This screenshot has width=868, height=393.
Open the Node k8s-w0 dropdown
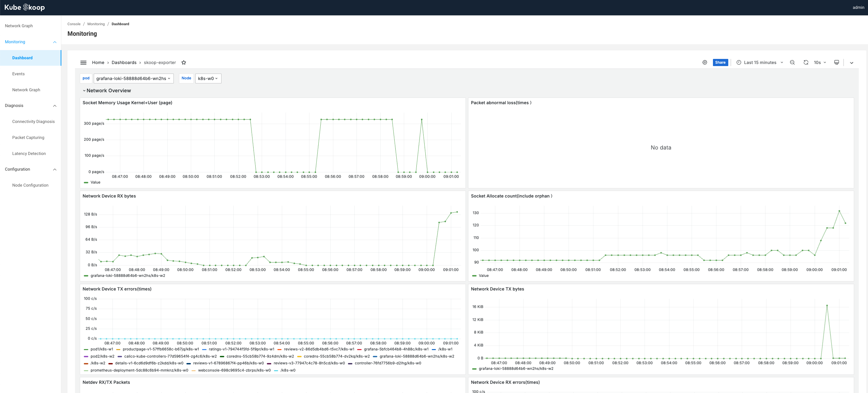tap(208, 78)
